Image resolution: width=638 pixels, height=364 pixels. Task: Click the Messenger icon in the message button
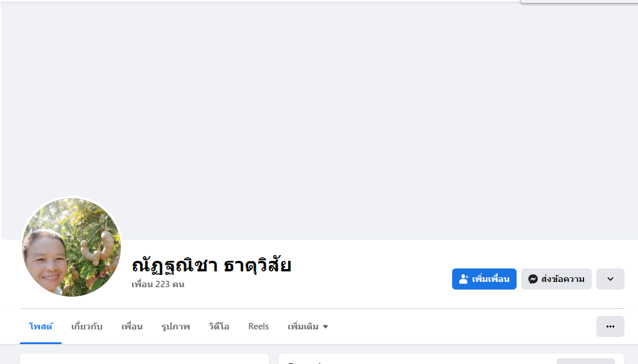coord(533,279)
